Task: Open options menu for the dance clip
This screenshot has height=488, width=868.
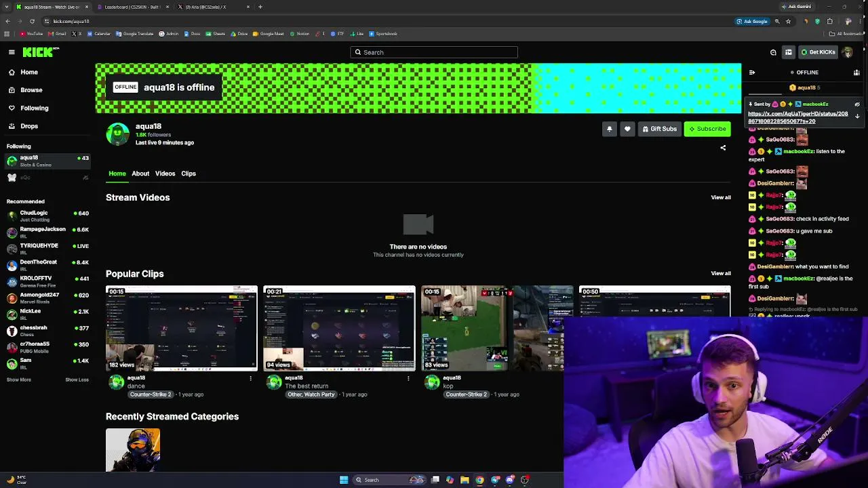Action: (x=250, y=378)
